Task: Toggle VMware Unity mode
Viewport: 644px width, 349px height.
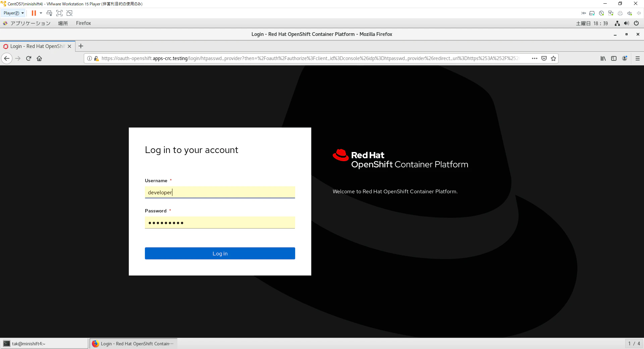Action: pyautogui.click(x=69, y=13)
